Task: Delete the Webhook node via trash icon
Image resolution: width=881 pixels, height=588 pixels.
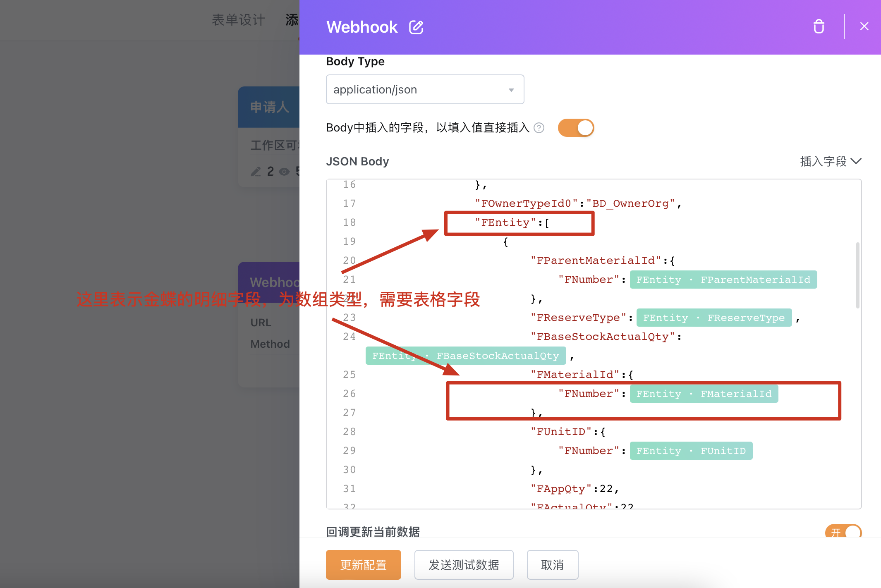Action: (819, 26)
